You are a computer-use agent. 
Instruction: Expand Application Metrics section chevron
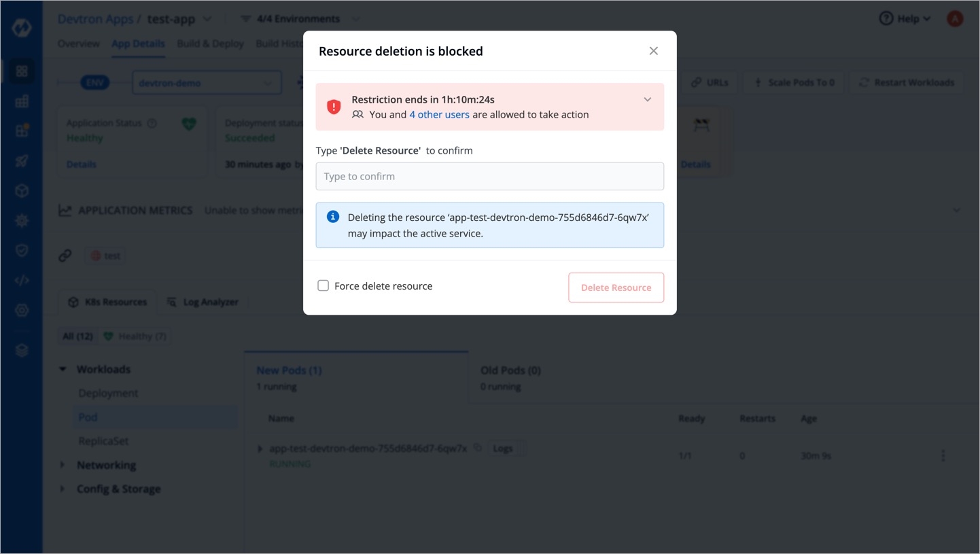click(957, 210)
